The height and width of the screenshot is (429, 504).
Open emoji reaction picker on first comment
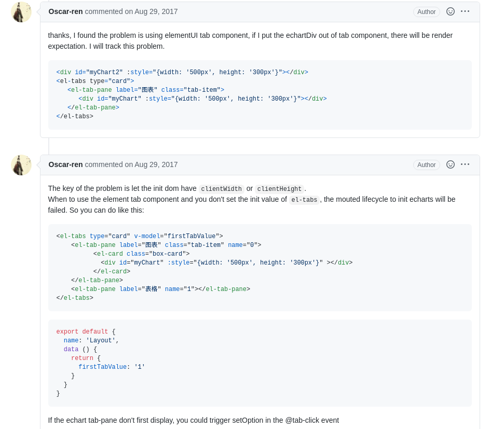pyautogui.click(x=451, y=11)
